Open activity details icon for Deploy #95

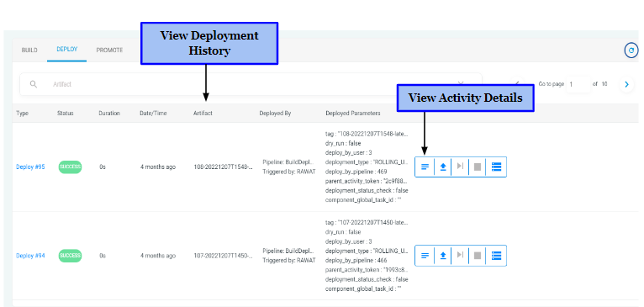pyautogui.click(x=425, y=167)
